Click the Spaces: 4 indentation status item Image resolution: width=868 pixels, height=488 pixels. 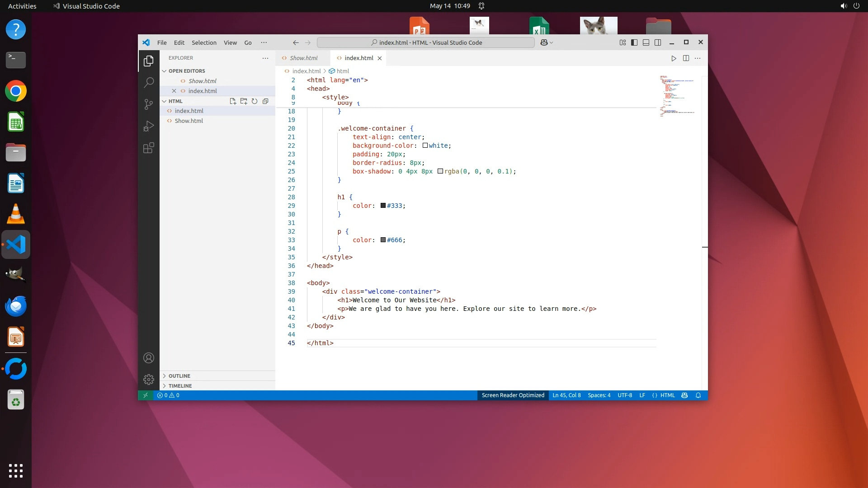click(599, 395)
